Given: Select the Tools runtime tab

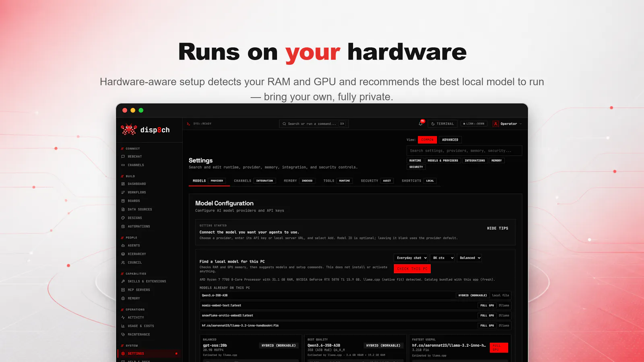Looking at the screenshot, I should (x=337, y=181).
